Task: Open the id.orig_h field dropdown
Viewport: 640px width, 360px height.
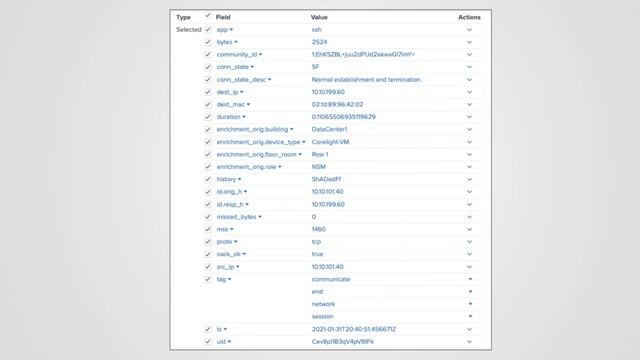Action: pyautogui.click(x=245, y=191)
